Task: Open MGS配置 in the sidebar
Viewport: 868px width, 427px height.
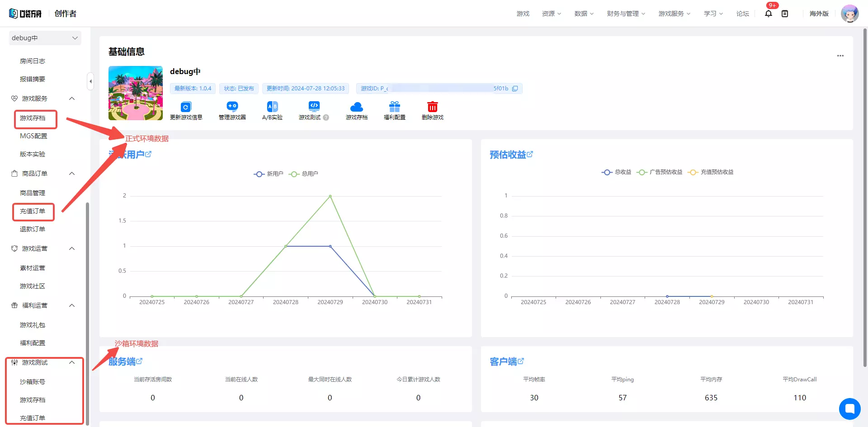Action: (33, 136)
